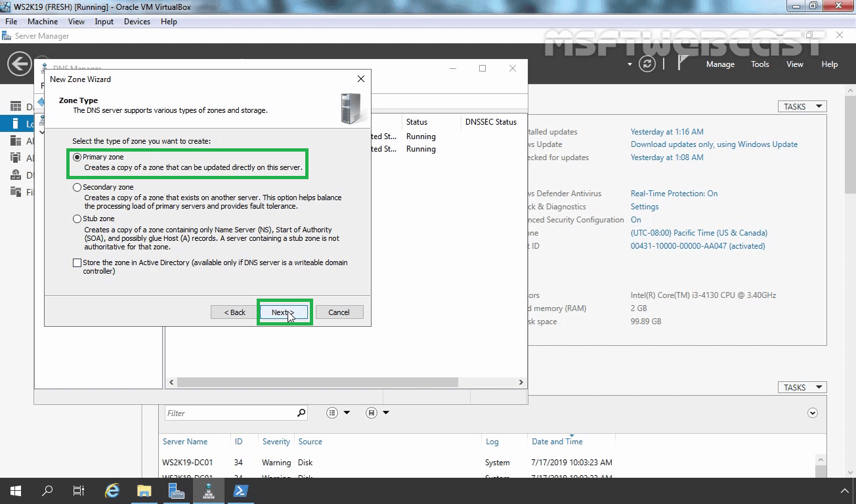Click DNS Manager scrollbar left arrow

coord(172,382)
